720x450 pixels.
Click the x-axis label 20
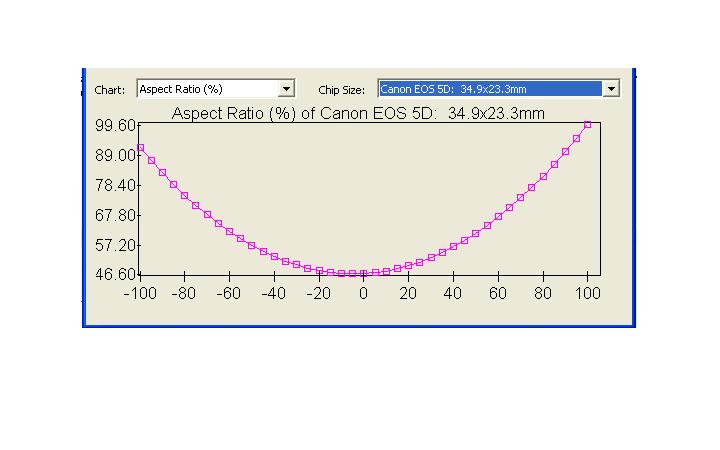[x=408, y=293]
